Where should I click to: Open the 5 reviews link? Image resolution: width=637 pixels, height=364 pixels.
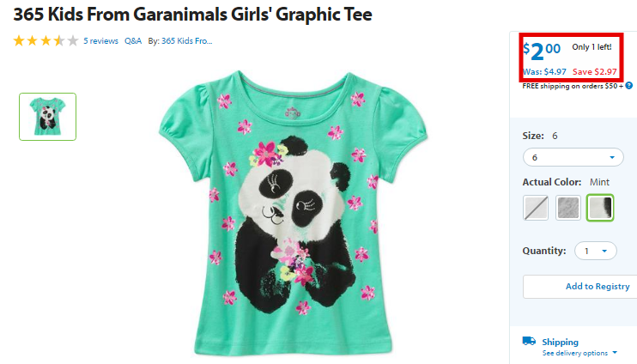(x=100, y=41)
